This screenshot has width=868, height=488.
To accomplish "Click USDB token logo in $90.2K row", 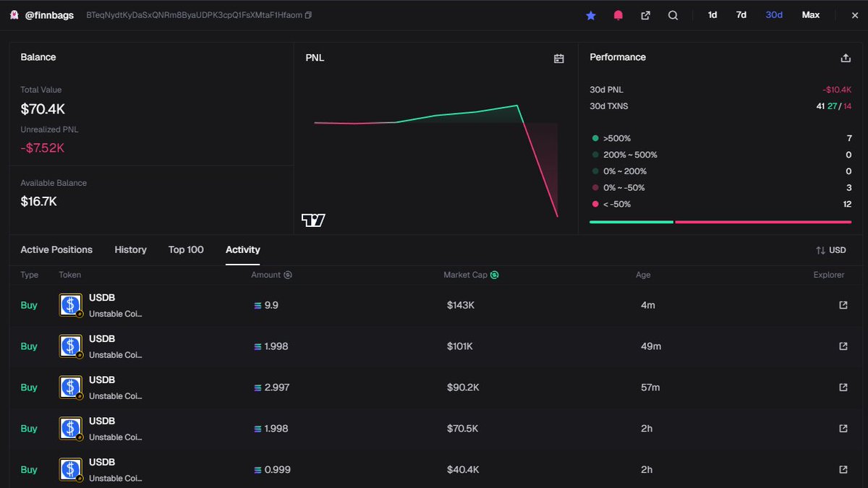I will (70, 388).
